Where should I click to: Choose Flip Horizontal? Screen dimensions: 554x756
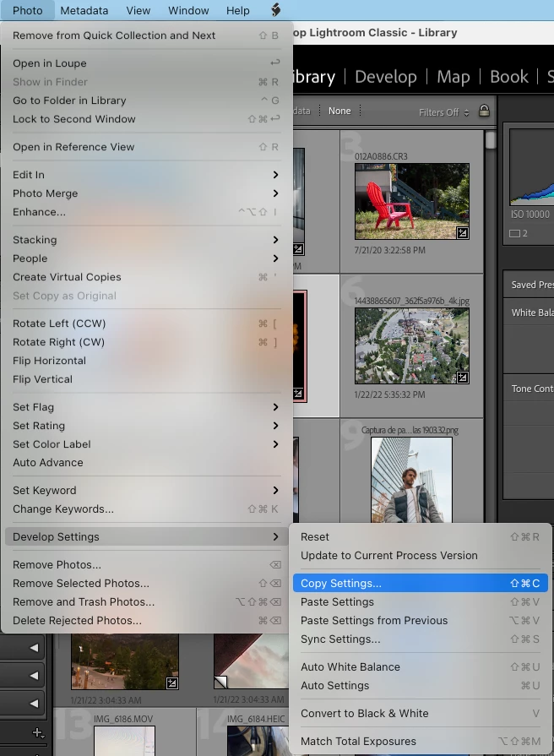pyautogui.click(x=145, y=361)
